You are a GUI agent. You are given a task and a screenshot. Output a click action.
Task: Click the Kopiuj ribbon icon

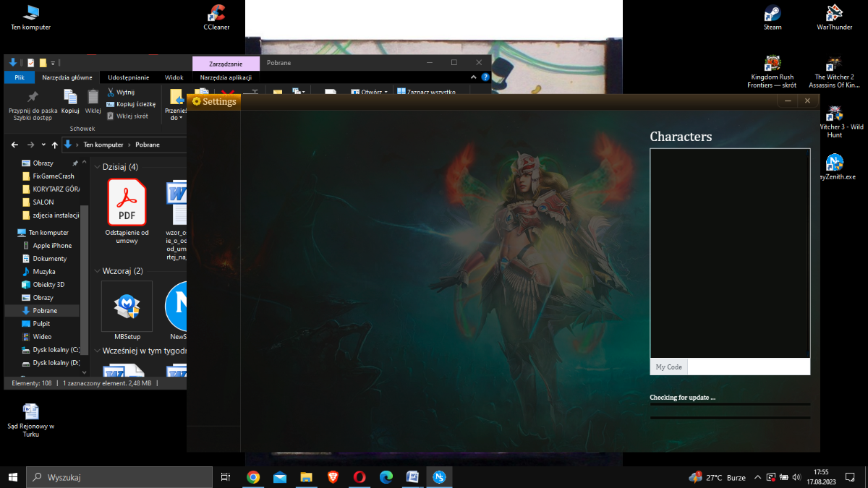[70, 101]
